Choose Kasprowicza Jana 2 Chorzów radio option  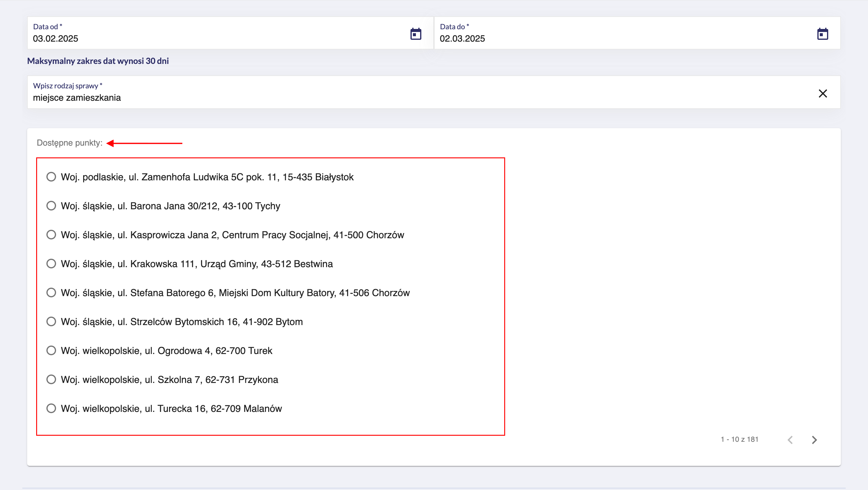[51, 235]
